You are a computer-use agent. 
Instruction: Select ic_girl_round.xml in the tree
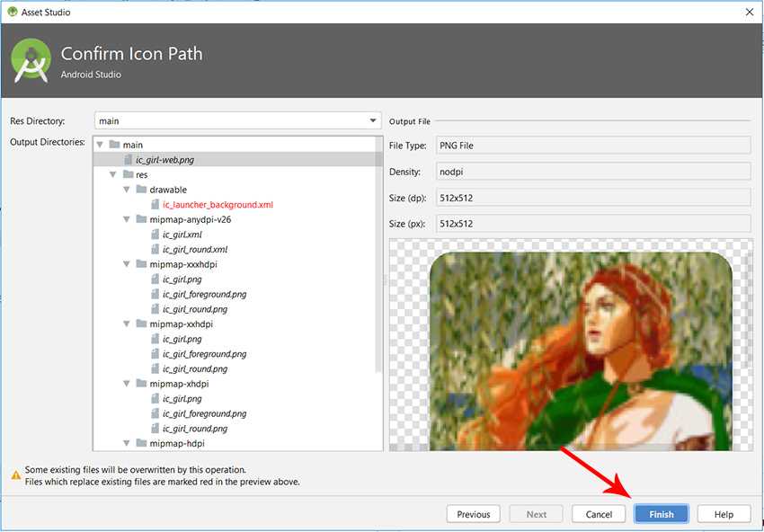(194, 250)
